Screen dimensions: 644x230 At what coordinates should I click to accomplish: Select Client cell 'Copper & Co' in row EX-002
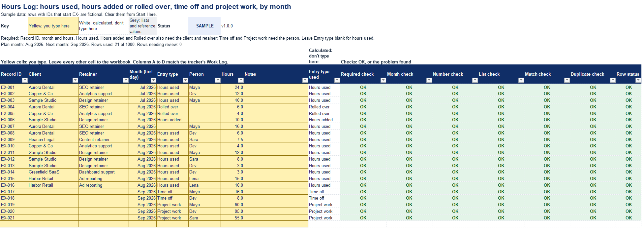pyautogui.click(x=53, y=94)
